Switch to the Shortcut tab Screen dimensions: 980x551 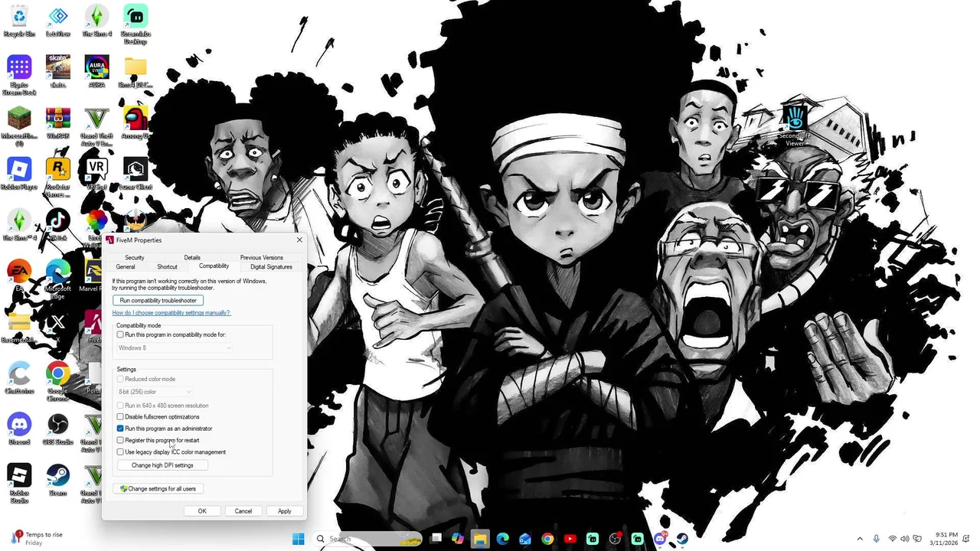coord(167,267)
